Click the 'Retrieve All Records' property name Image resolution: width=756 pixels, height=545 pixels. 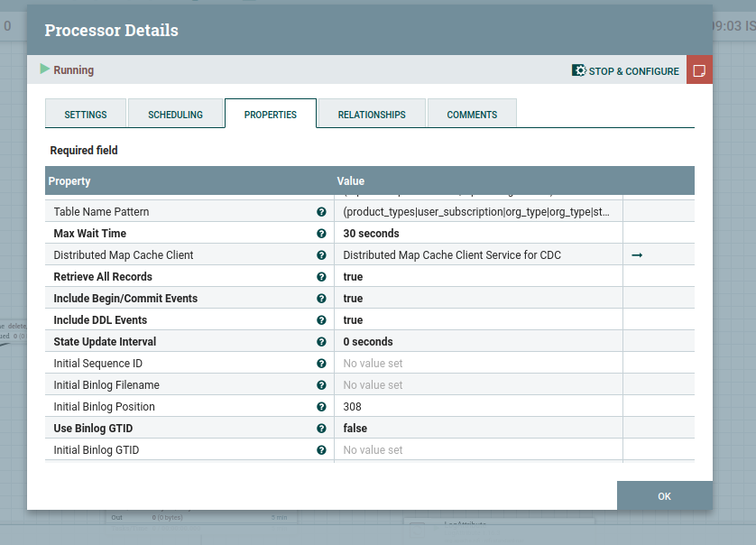(x=103, y=277)
